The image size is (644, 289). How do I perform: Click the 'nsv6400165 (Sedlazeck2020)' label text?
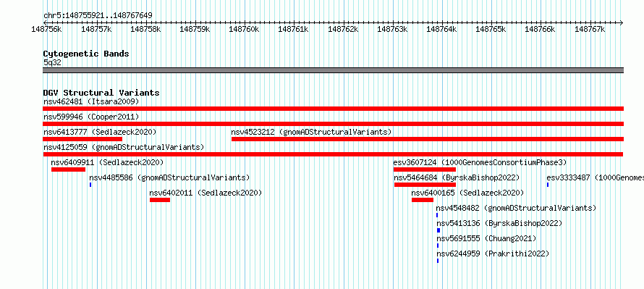(467, 193)
